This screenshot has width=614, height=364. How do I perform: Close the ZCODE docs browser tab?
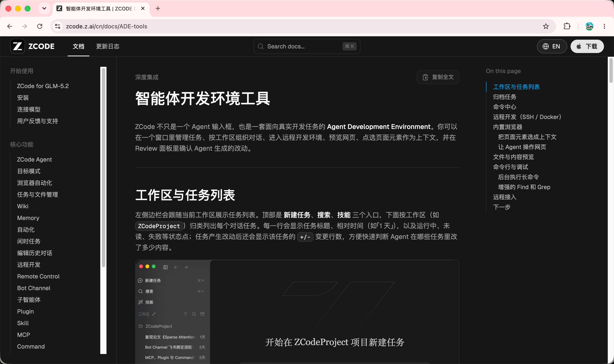(x=143, y=9)
